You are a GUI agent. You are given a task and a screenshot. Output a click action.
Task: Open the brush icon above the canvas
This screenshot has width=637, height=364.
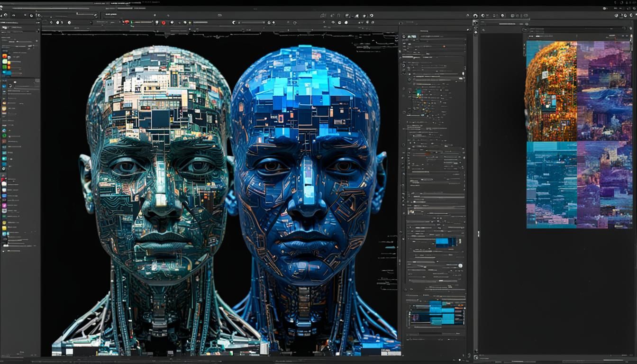pyautogui.click(x=58, y=22)
